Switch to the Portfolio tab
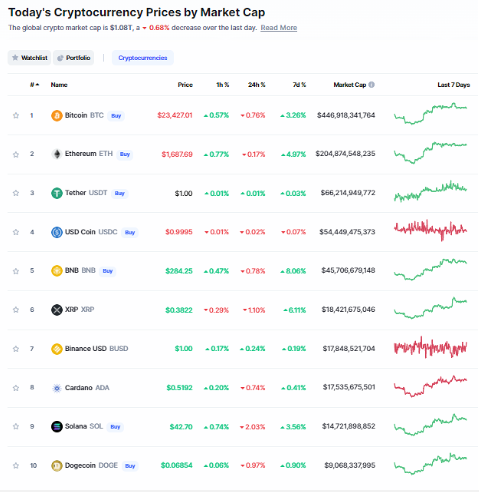Screen dimensions: 480x492 73,58
